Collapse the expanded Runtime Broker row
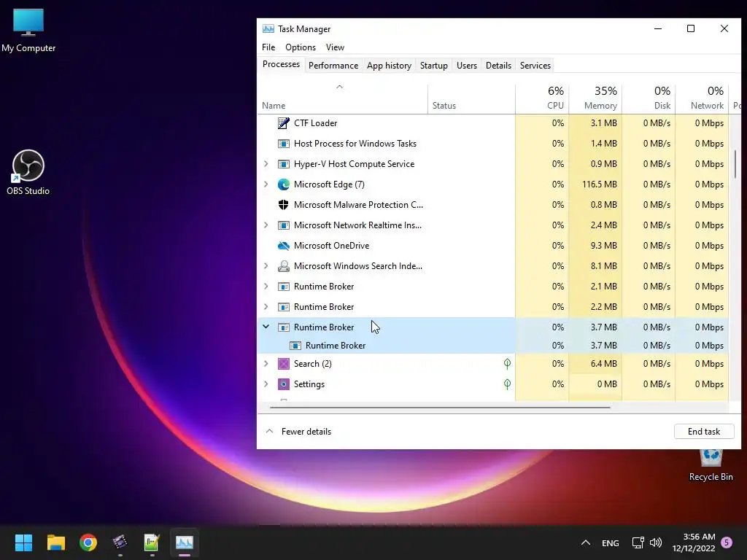This screenshot has width=747, height=560. [266, 327]
